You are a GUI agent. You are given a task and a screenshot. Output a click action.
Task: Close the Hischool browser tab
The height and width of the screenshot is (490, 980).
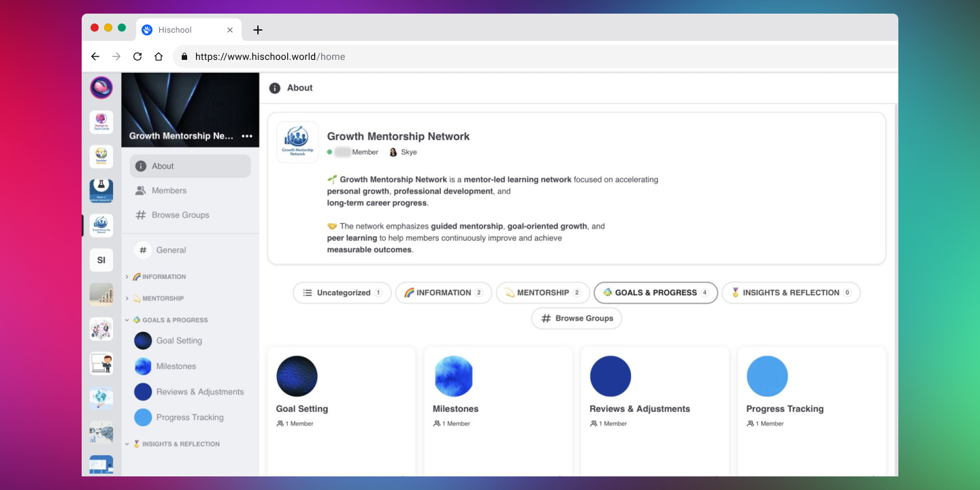[x=230, y=30]
